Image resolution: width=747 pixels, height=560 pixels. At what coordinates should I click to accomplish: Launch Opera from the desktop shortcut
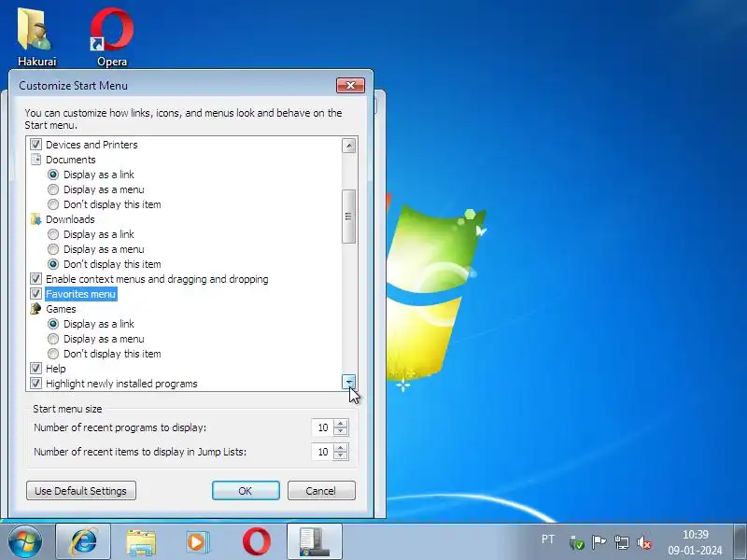coord(112,36)
